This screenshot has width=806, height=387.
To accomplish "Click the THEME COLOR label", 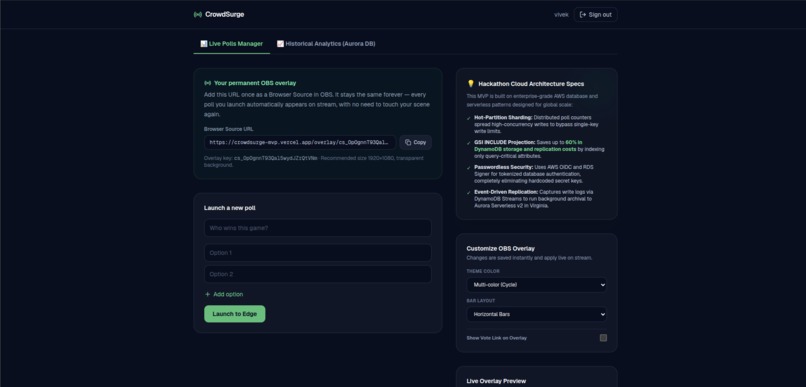I will (x=483, y=271).
